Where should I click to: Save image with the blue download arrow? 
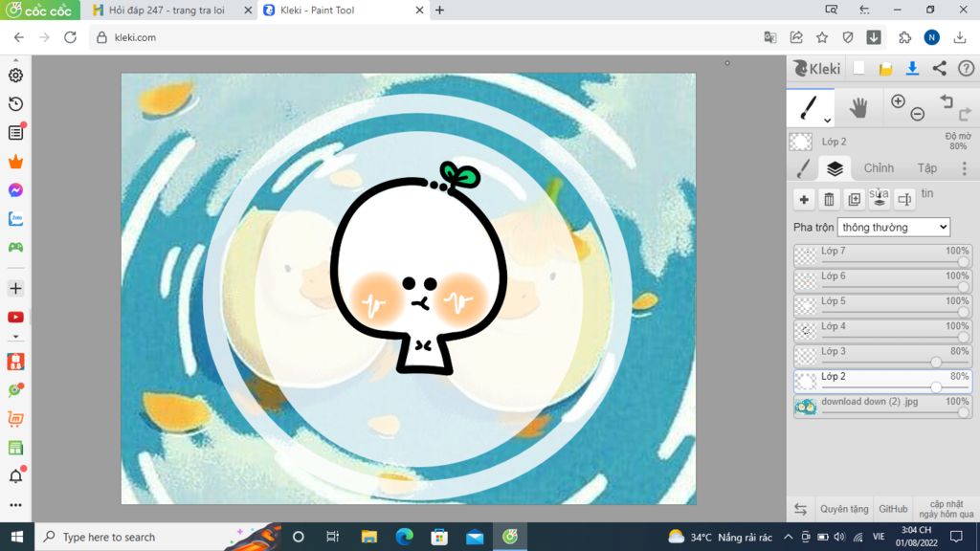pos(912,69)
